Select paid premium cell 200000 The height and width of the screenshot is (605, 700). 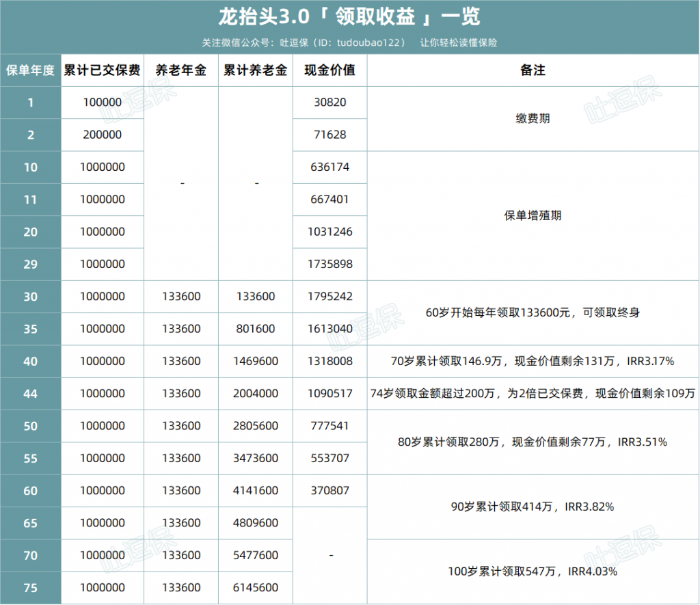tap(103, 135)
